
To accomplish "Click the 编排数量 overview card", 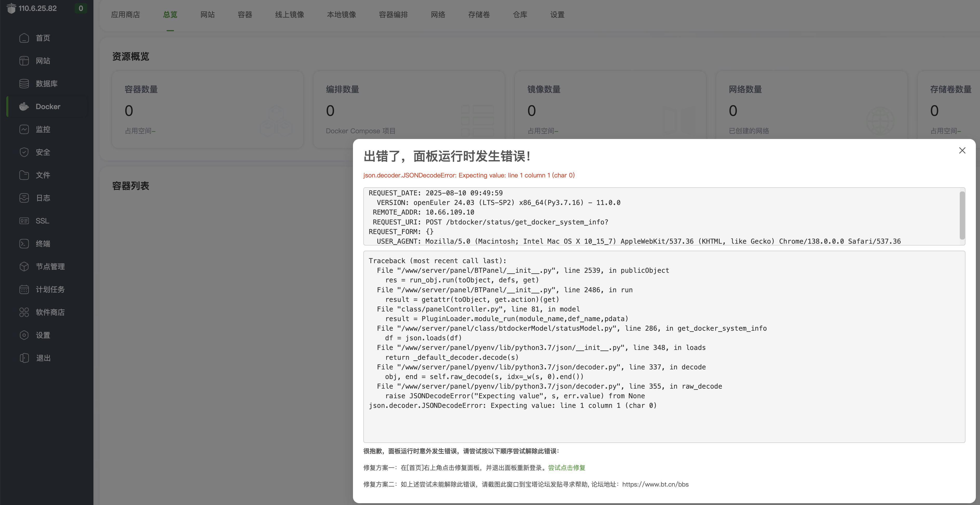I will click(x=409, y=110).
